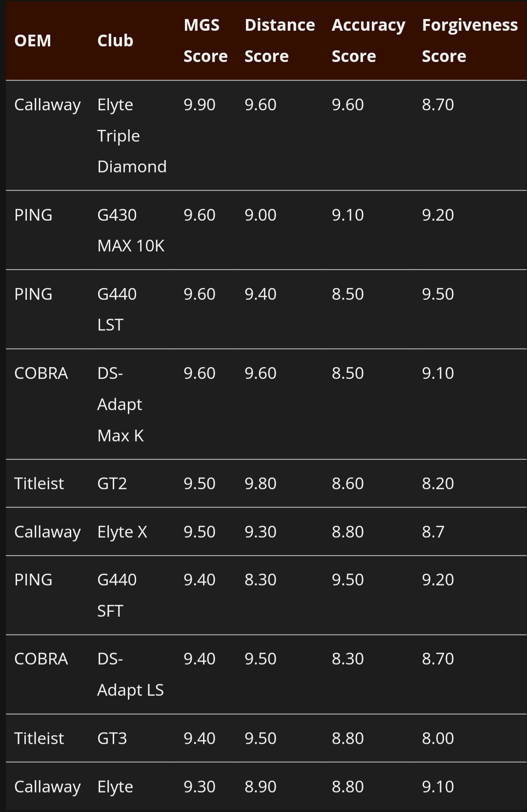Select the 9.80 distance score for GT2
This screenshot has width=527, height=812.
coord(261,483)
